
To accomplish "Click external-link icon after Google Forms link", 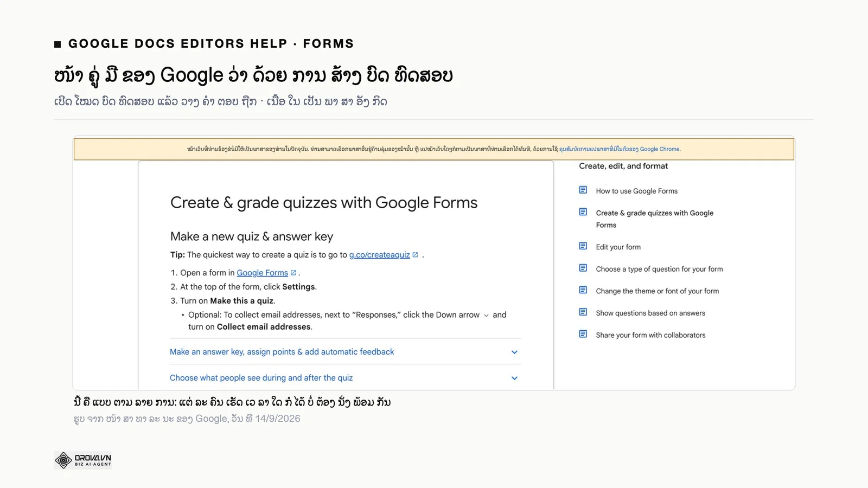I will pos(293,273).
